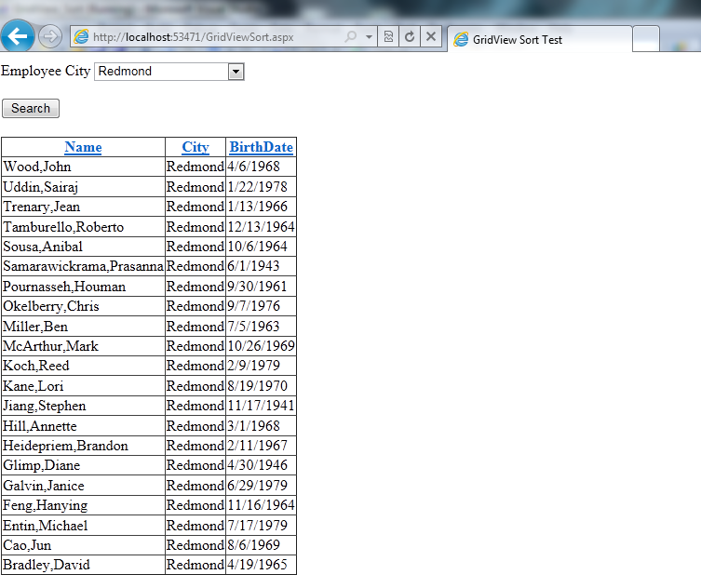The width and height of the screenshot is (701, 588).
Task: Click the Samarawickrama,Prasanna name cell
Action: [83, 267]
